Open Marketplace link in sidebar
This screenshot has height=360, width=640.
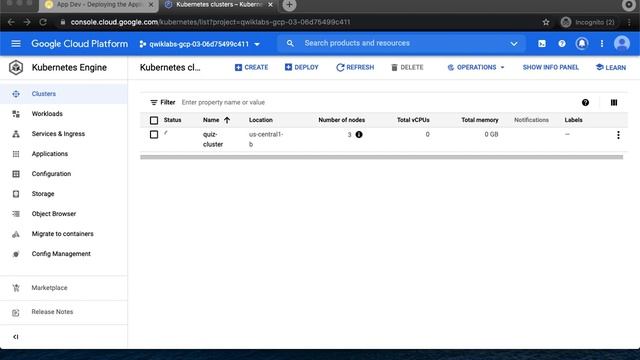[49, 288]
